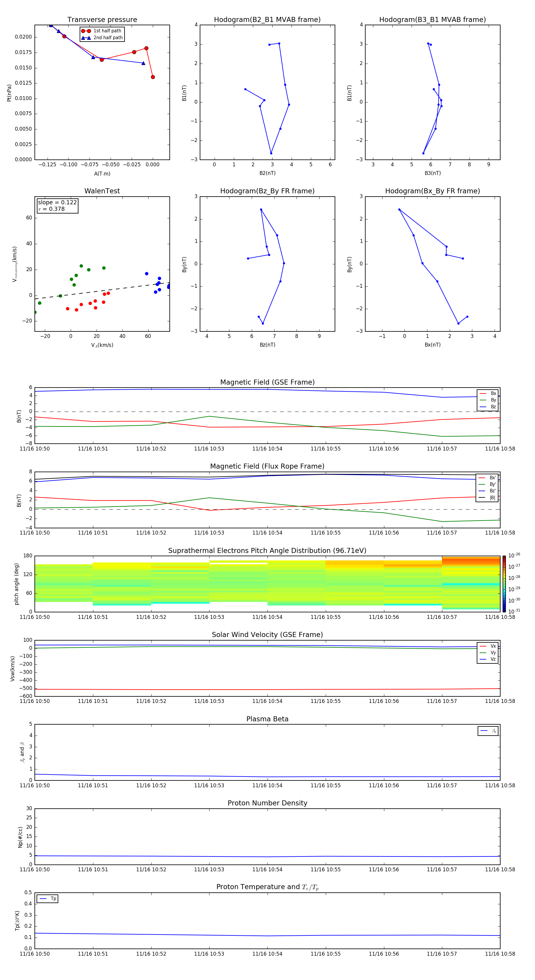
Task: Click the "Vx" velocity legend entry
Action: point(488,646)
